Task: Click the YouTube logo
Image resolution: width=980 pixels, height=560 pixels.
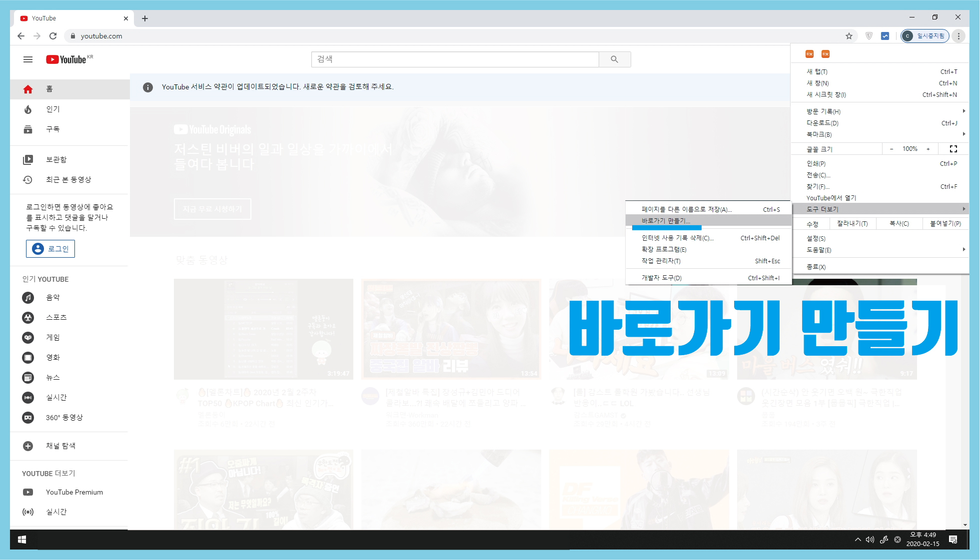Action: click(x=67, y=59)
